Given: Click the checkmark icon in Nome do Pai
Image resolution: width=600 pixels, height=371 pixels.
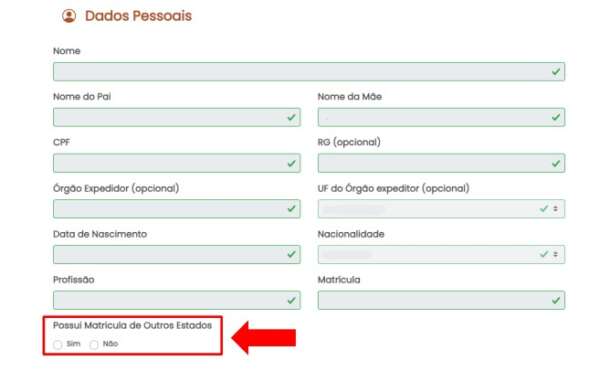Looking at the screenshot, I should tap(291, 117).
